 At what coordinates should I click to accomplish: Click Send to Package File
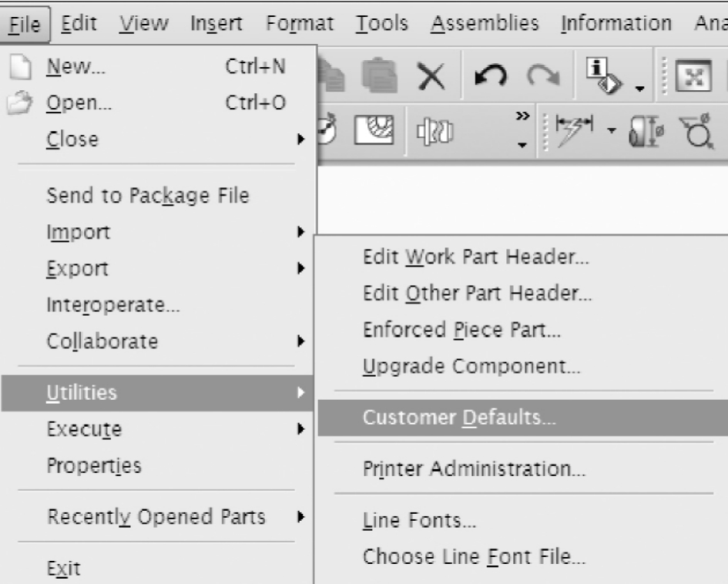[148, 196]
